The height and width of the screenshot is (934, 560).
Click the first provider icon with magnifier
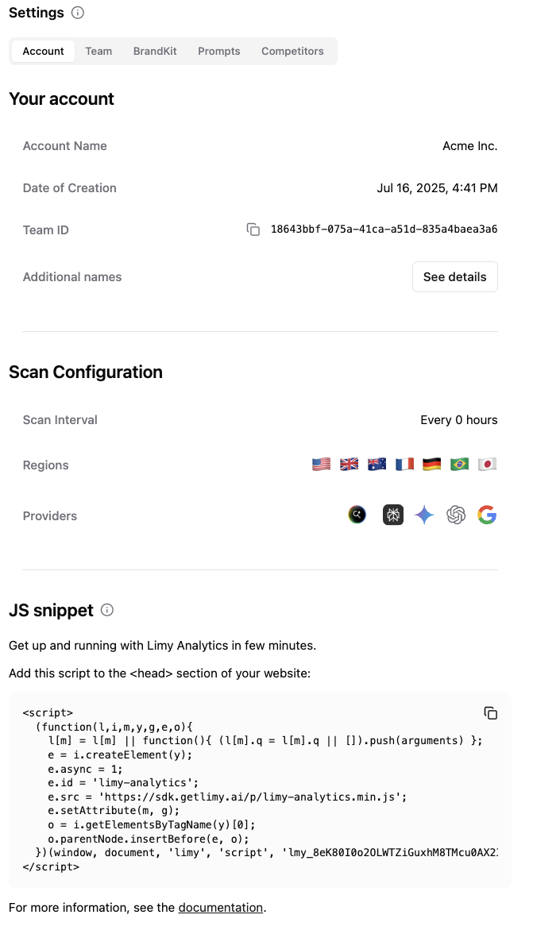(357, 515)
